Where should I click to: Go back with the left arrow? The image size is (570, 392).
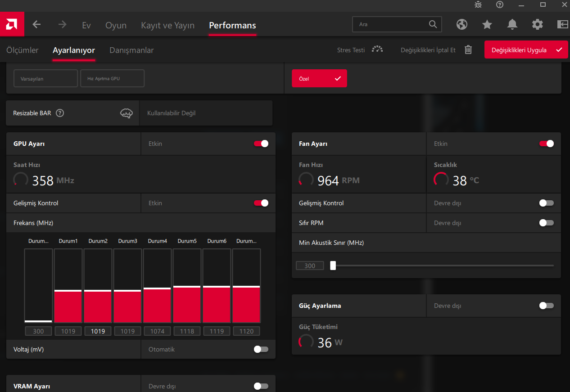(x=37, y=25)
